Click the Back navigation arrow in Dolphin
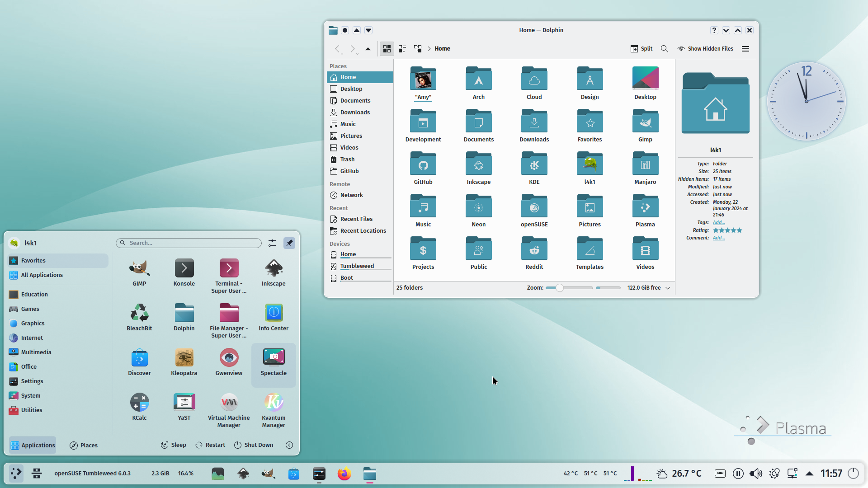This screenshot has width=868, height=488. pyautogui.click(x=337, y=49)
